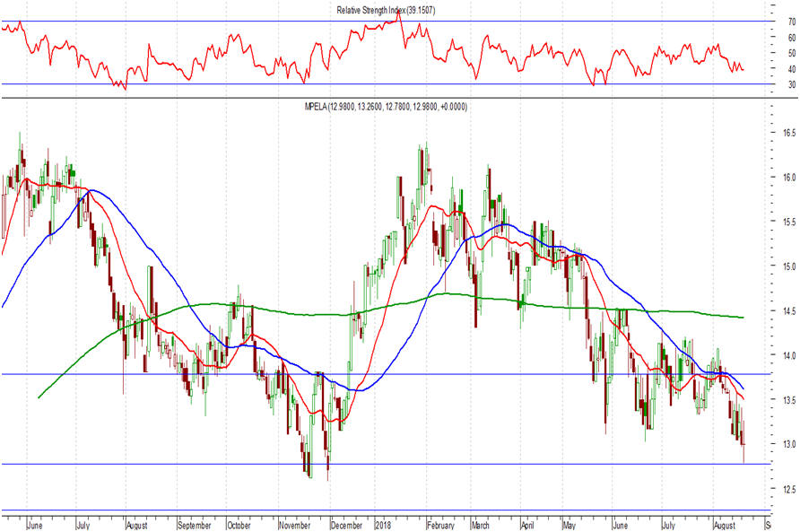Select the July 2017 axis label
Viewport: 800px width, 532px height.
pos(83,525)
